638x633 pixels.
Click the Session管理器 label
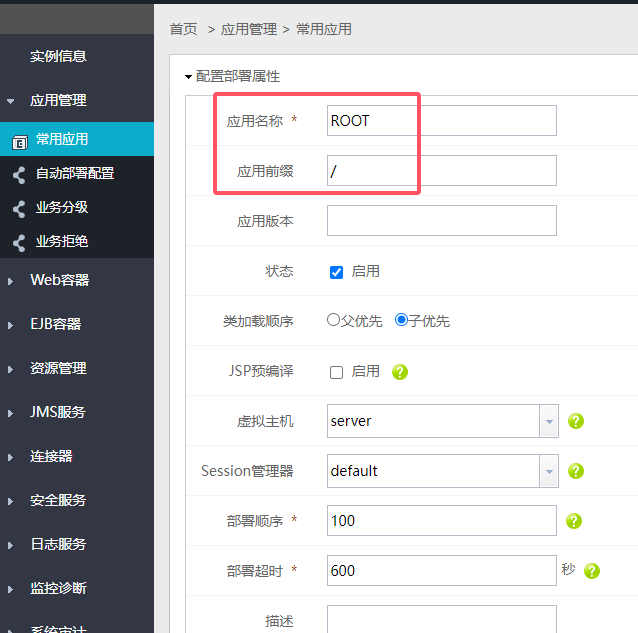point(247,471)
